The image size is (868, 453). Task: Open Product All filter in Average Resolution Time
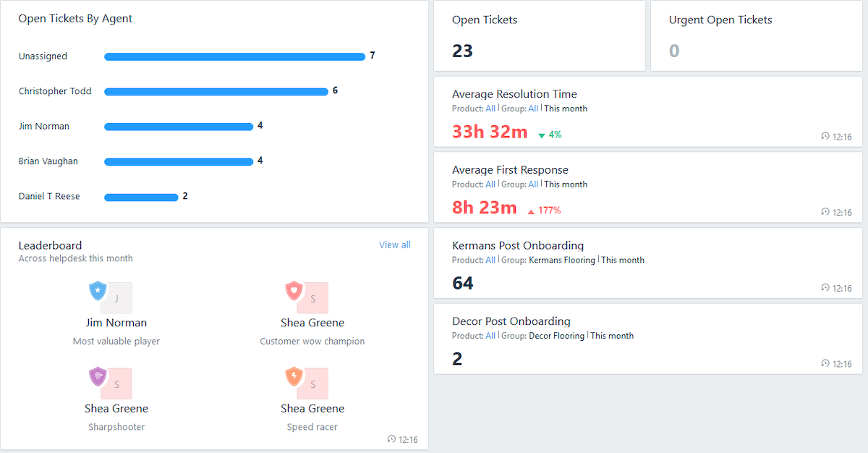pyautogui.click(x=490, y=109)
